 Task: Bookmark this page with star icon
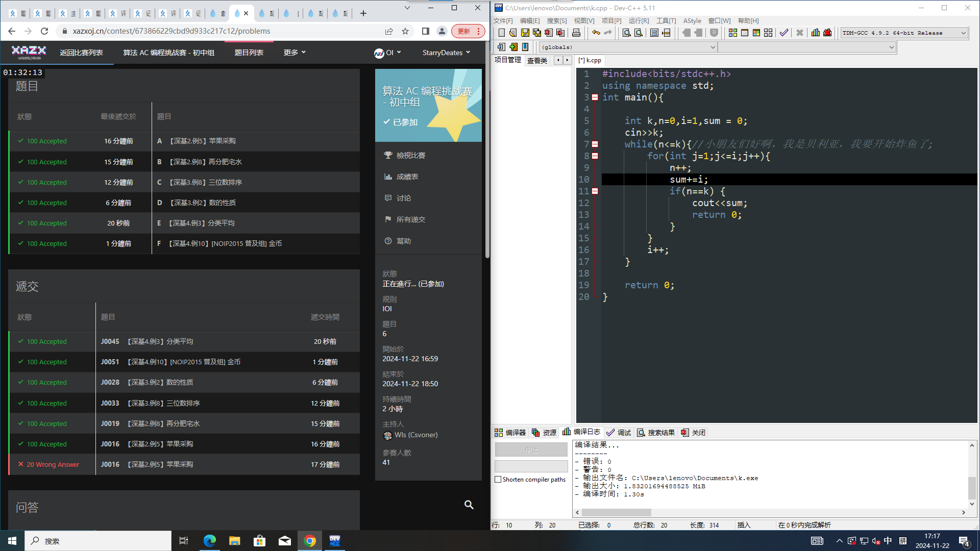pos(405,31)
